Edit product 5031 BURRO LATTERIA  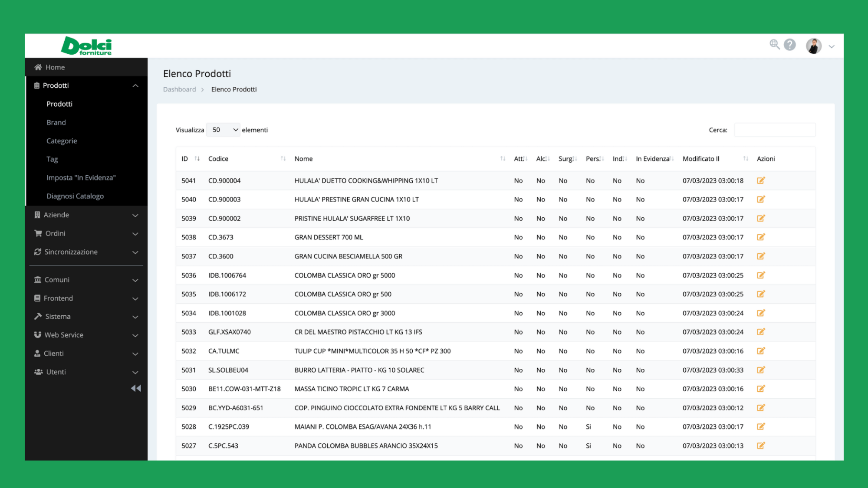pos(761,370)
